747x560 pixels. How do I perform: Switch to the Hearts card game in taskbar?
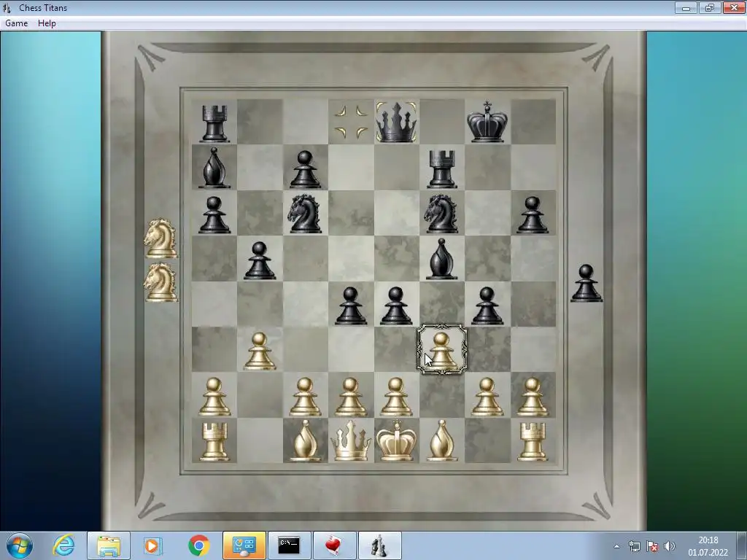point(334,545)
